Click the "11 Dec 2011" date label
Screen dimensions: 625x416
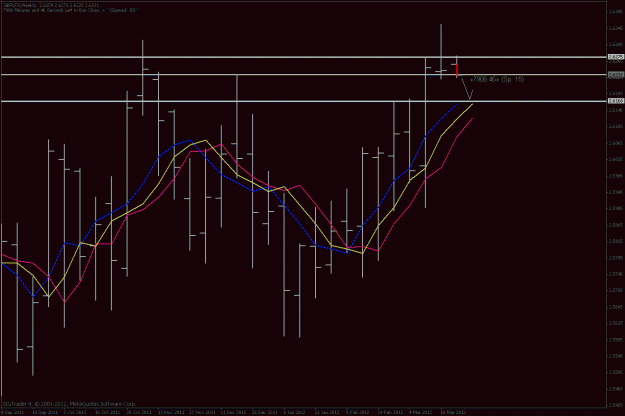point(233,412)
